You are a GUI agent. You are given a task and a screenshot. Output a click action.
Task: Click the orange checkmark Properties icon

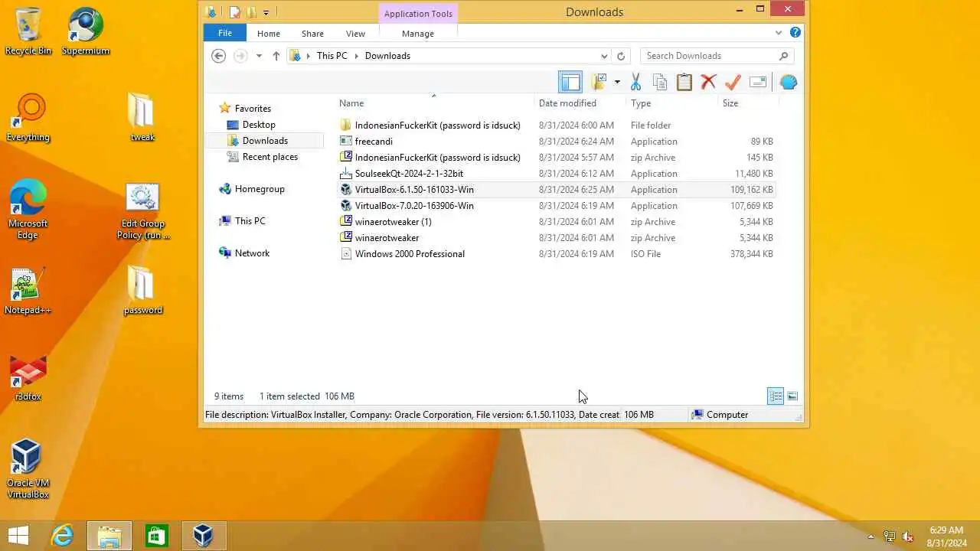[733, 82]
